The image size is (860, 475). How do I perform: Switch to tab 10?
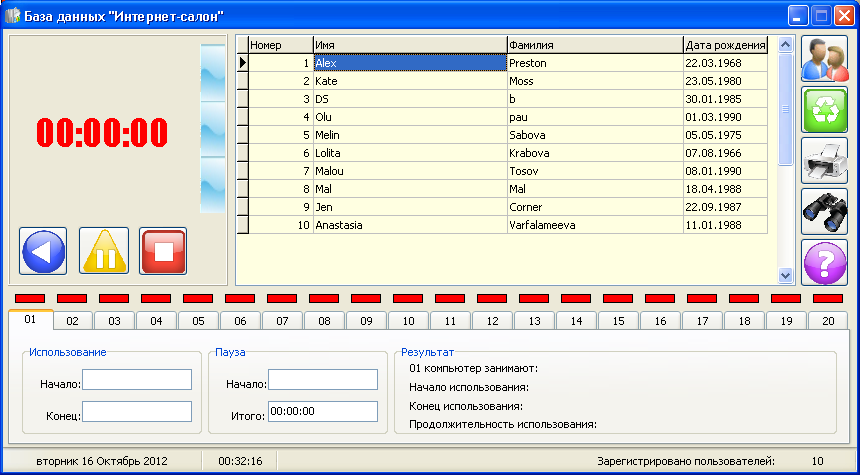(x=409, y=321)
